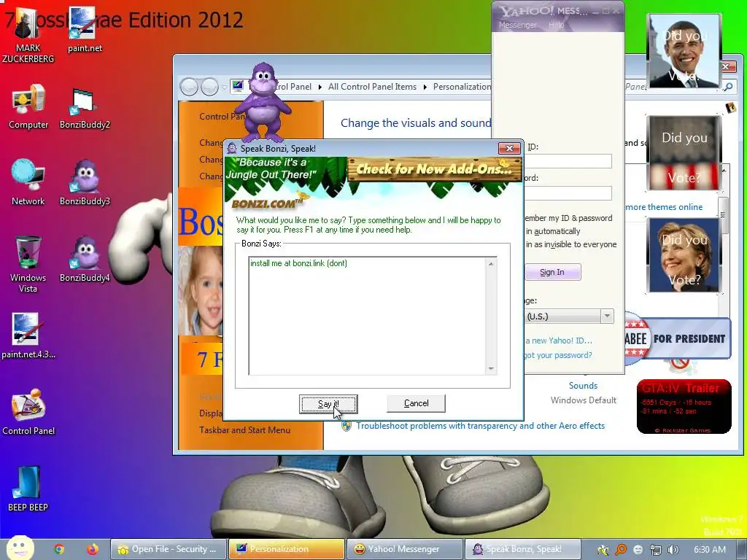Open the paint.net desktop shortcut
The image size is (747, 560).
click(85, 30)
